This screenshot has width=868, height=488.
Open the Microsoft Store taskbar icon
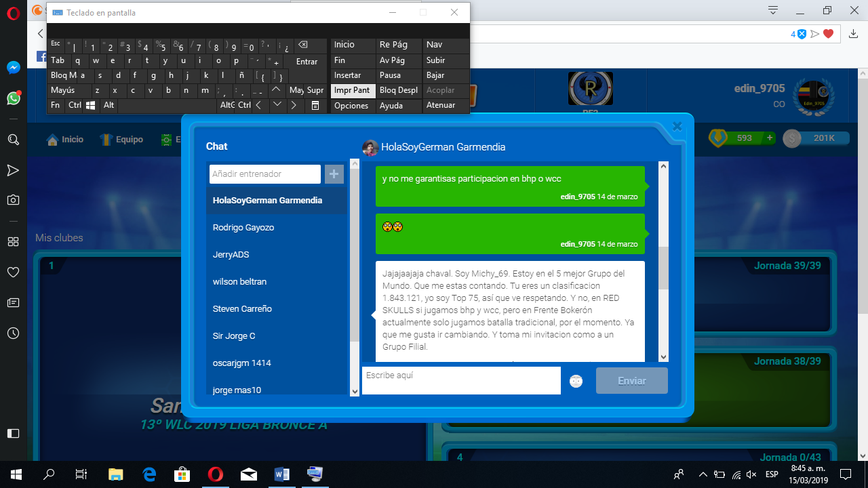[x=182, y=474]
